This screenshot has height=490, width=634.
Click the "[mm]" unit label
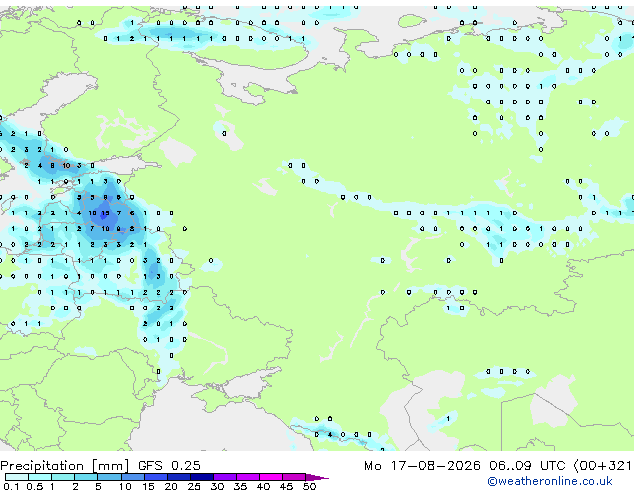(x=111, y=466)
